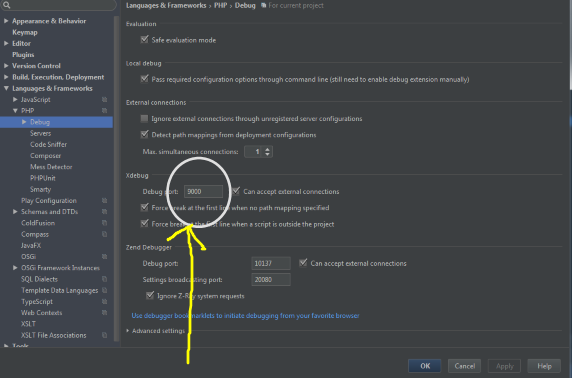
Task: Click the project icon beside Web Contexts
Action: click(105, 313)
